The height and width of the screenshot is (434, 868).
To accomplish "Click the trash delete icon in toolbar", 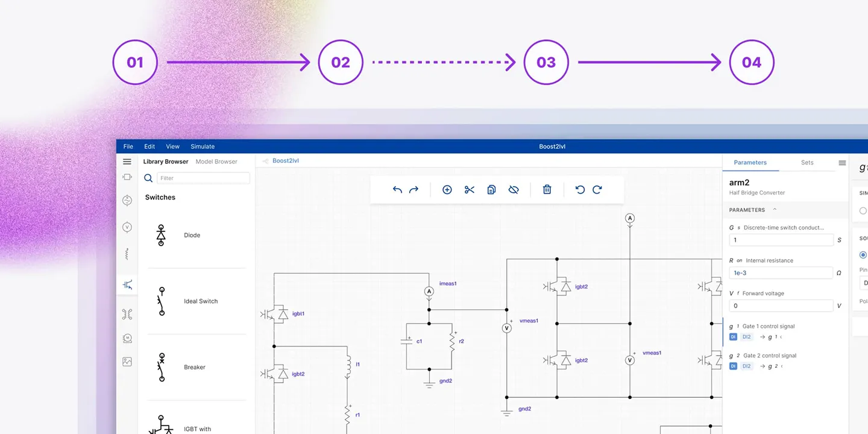I will (x=547, y=189).
